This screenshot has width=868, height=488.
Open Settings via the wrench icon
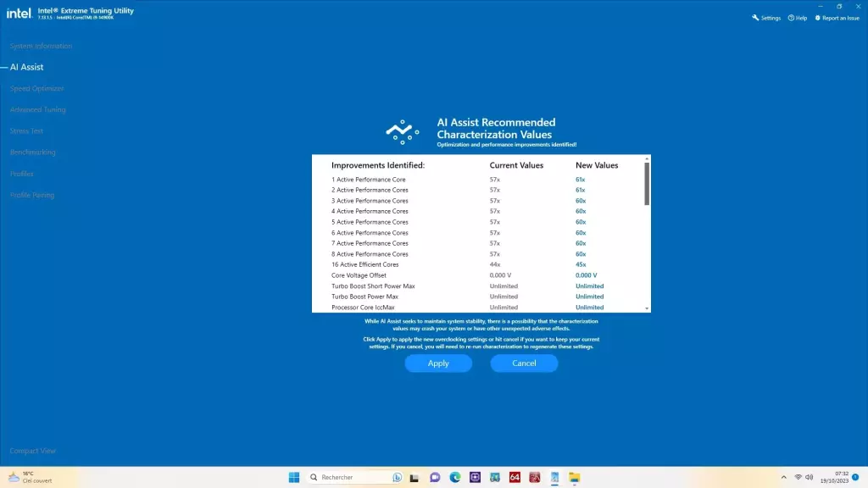pos(755,18)
